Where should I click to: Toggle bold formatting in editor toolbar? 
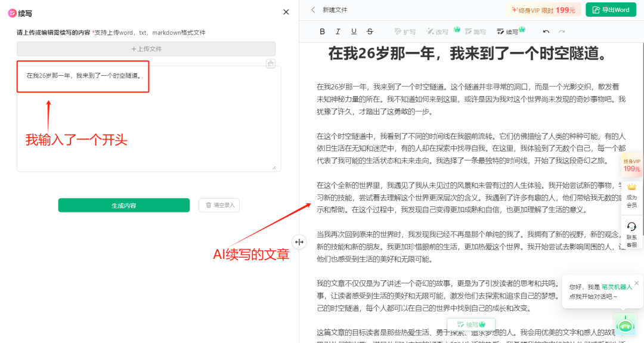pyautogui.click(x=322, y=32)
